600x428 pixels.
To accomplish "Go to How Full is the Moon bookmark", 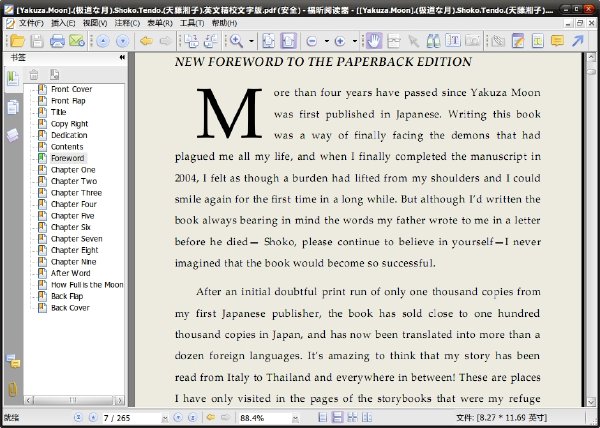I will coord(87,285).
